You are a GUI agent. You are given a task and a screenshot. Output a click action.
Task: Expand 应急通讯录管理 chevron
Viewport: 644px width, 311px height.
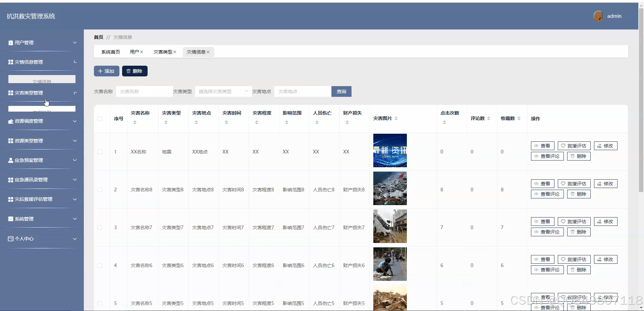(75, 180)
